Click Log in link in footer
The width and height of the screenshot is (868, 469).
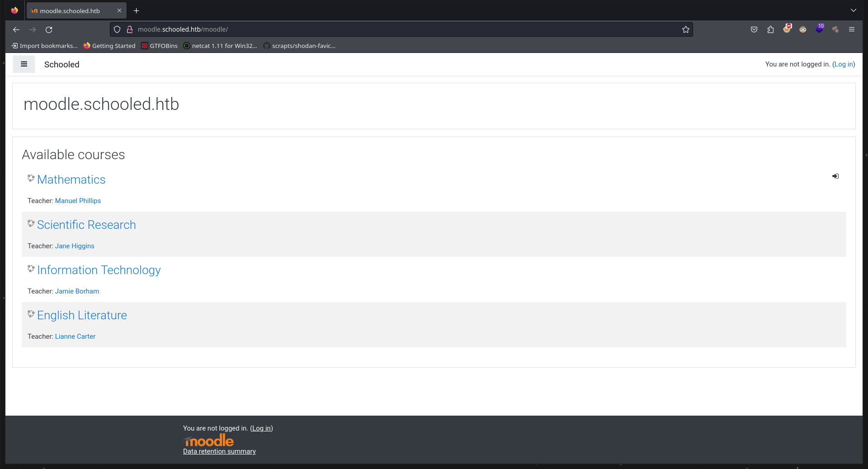261,428
